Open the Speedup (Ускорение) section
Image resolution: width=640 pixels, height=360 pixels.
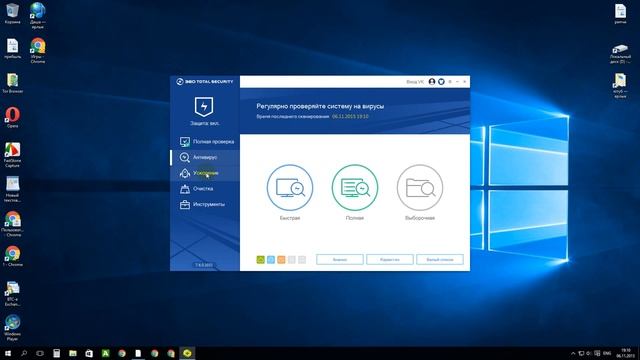(x=205, y=173)
